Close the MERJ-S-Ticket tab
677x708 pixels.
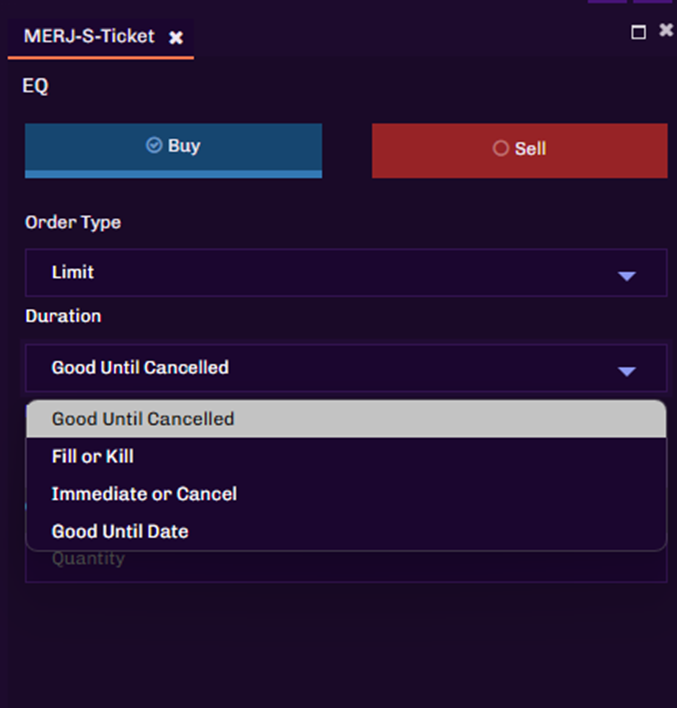(x=176, y=37)
